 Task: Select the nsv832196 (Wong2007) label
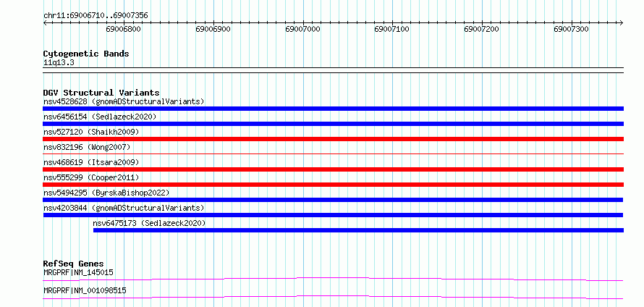pyautogui.click(x=87, y=147)
